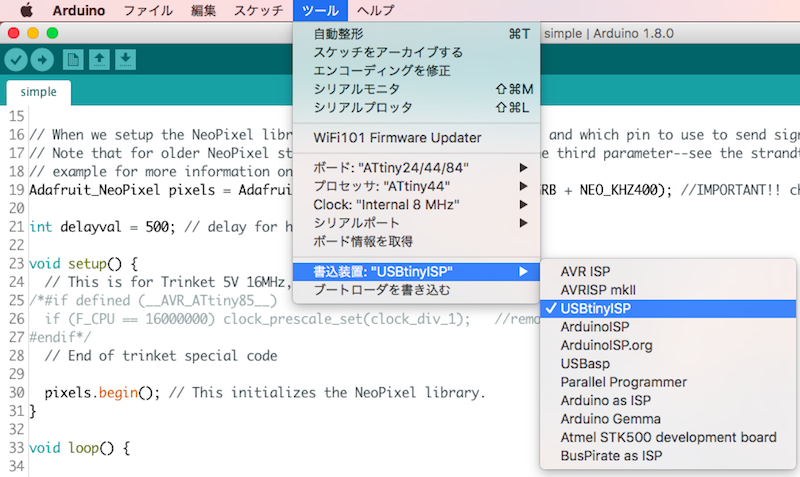Screen dimensions: 800x477
Task: Launch WiFi101 Firmware Updater
Action: [416, 138]
